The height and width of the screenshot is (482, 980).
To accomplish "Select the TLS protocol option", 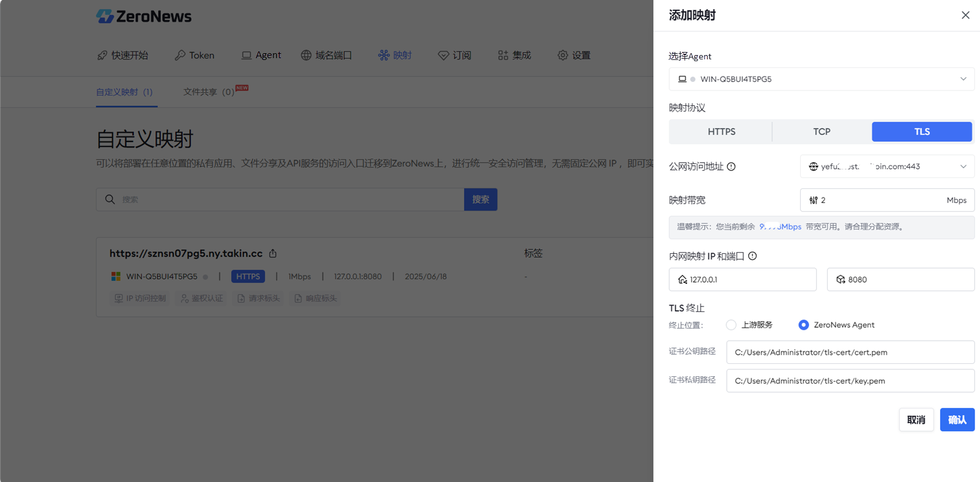I will (922, 132).
